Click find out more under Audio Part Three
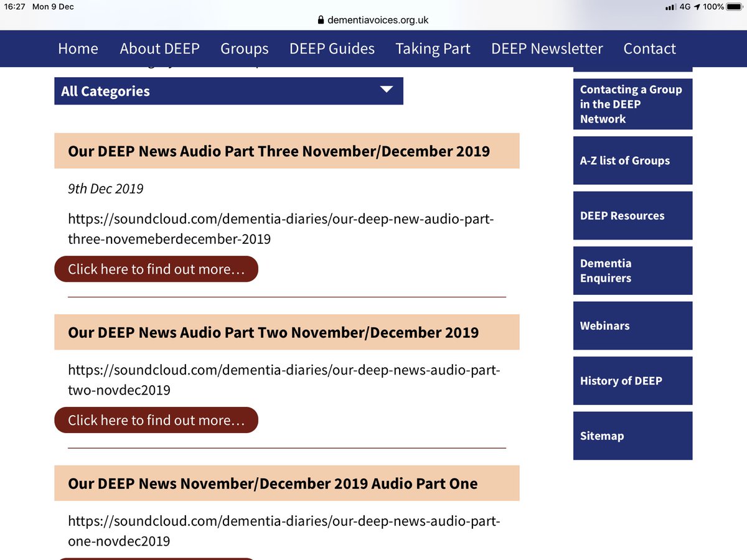The height and width of the screenshot is (560, 747). [x=156, y=269]
